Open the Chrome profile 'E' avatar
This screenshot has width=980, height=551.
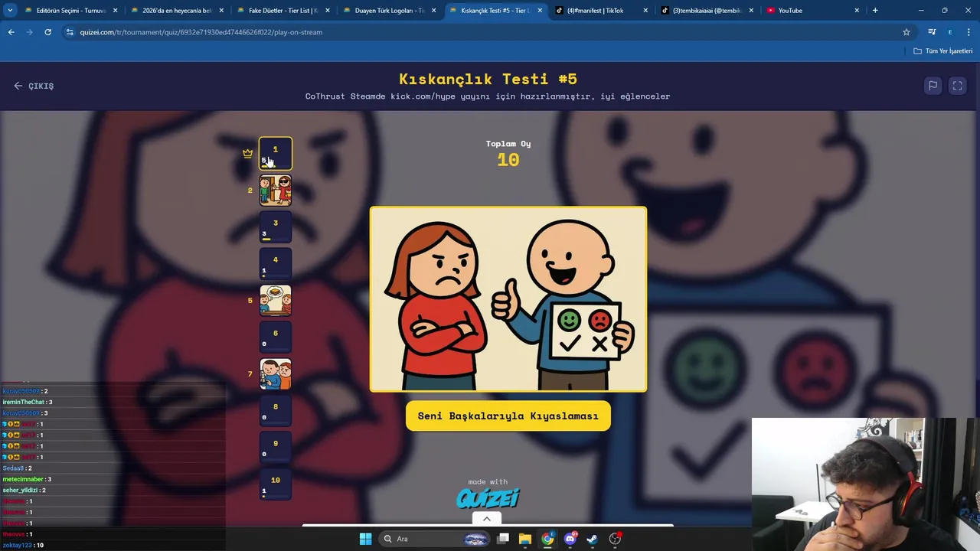click(950, 32)
